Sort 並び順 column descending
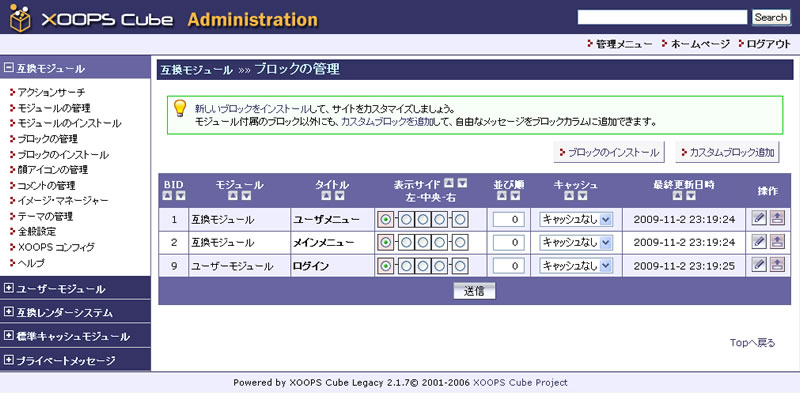 click(516, 196)
